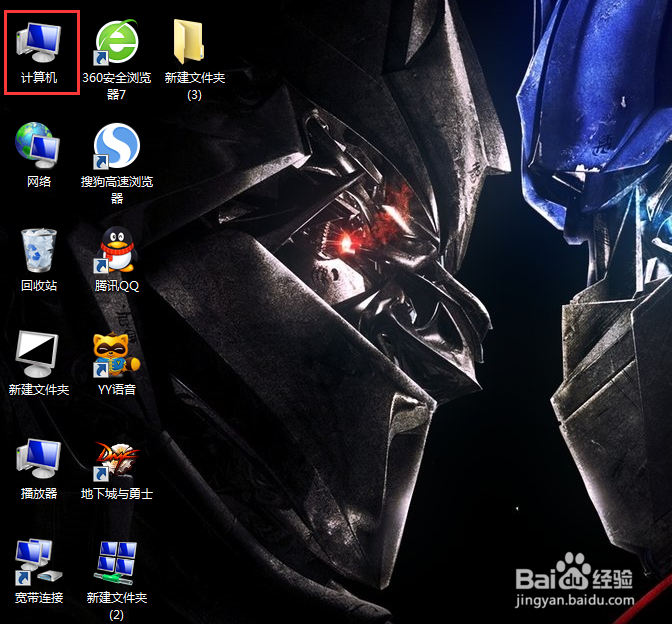Click the 地下城与勇士 text label
Image resolution: width=672 pixels, height=624 pixels.
coord(117,493)
